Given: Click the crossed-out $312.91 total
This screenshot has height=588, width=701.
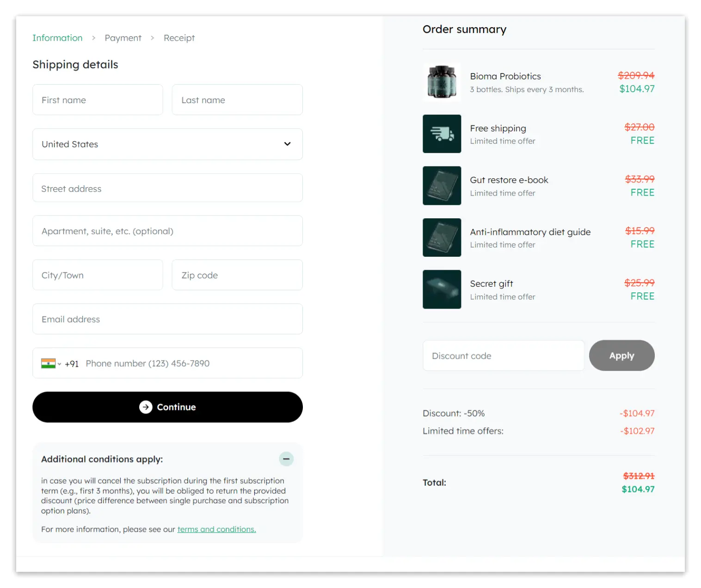Looking at the screenshot, I should [639, 476].
